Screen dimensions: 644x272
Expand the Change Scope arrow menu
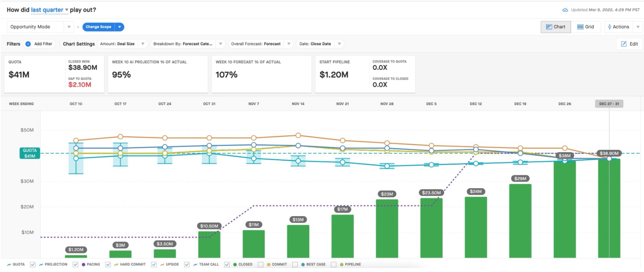120,27
